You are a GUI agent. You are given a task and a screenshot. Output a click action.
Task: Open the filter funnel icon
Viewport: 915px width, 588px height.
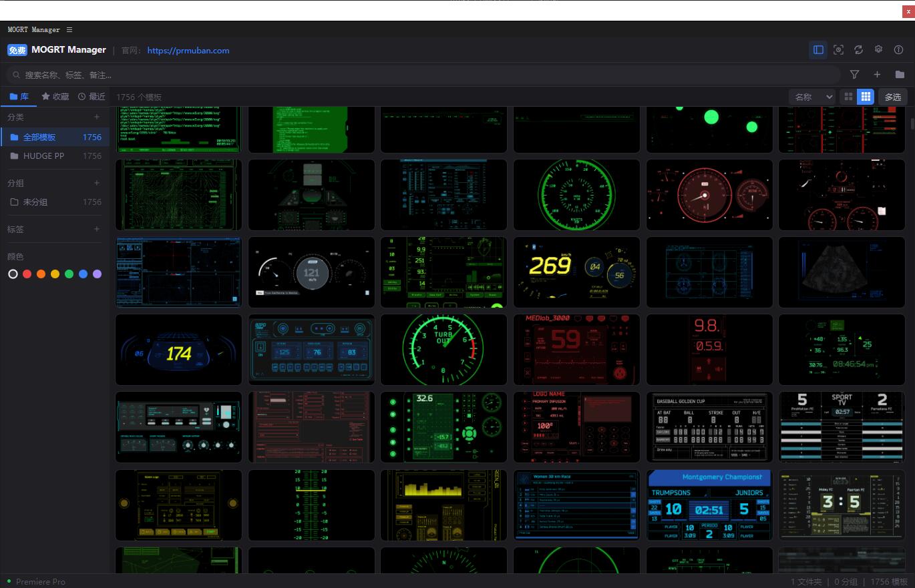(x=855, y=75)
